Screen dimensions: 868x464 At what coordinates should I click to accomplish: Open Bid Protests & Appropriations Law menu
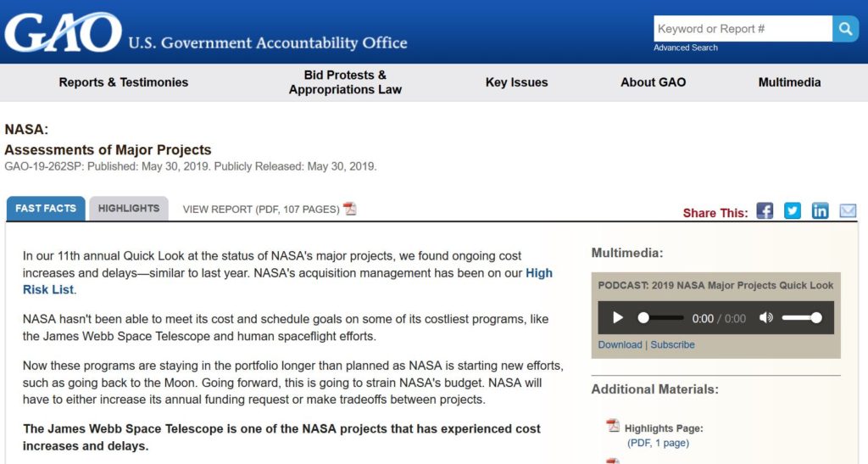point(345,82)
